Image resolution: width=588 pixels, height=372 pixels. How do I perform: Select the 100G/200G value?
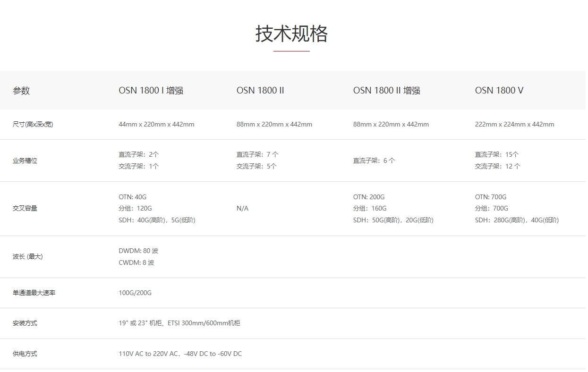click(x=135, y=293)
